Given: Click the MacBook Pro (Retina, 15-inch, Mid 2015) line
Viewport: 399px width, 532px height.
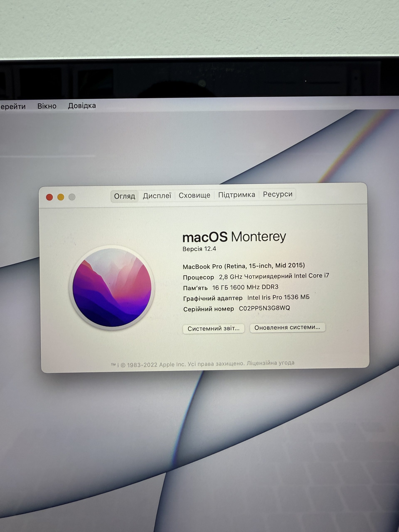Looking at the screenshot, I should [x=244, y=266].
